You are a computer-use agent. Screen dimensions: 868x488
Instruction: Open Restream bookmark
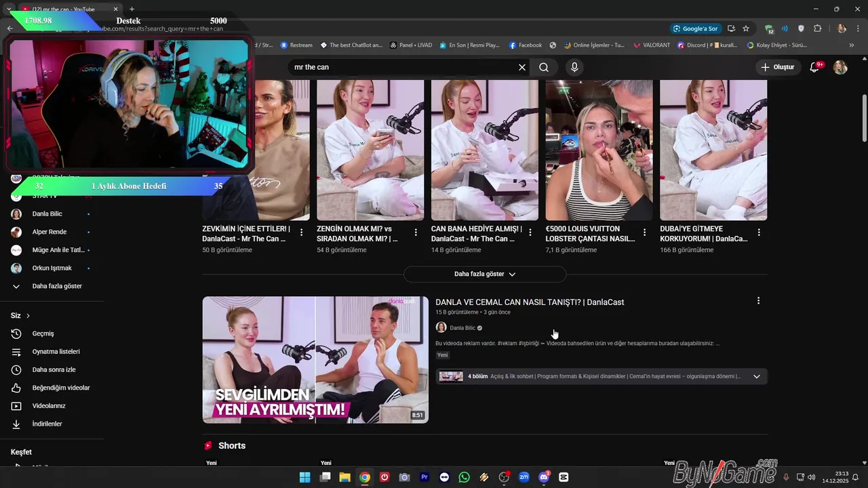point(296,45)
